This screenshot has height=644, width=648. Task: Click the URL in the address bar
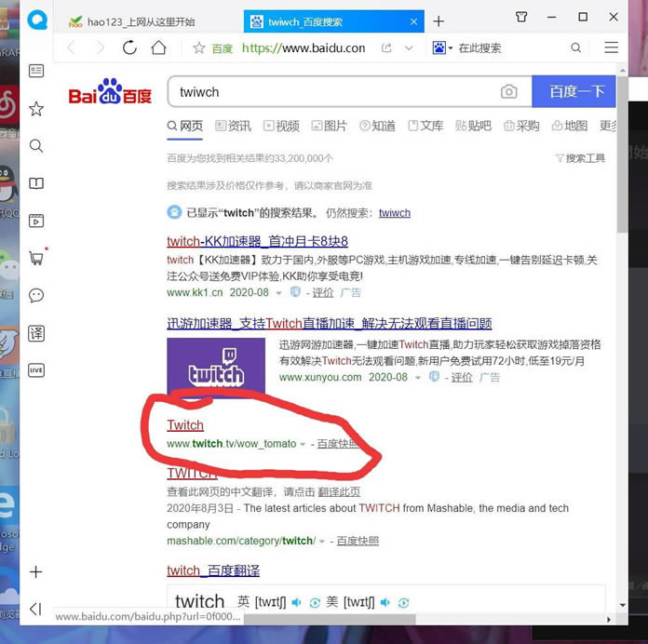(x=304, y=48)
